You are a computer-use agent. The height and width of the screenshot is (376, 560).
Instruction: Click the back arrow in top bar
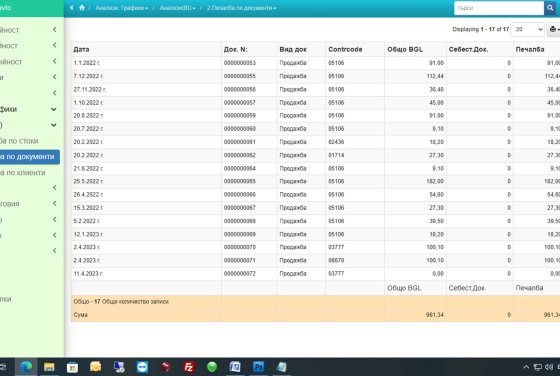(x=71, y=8)
